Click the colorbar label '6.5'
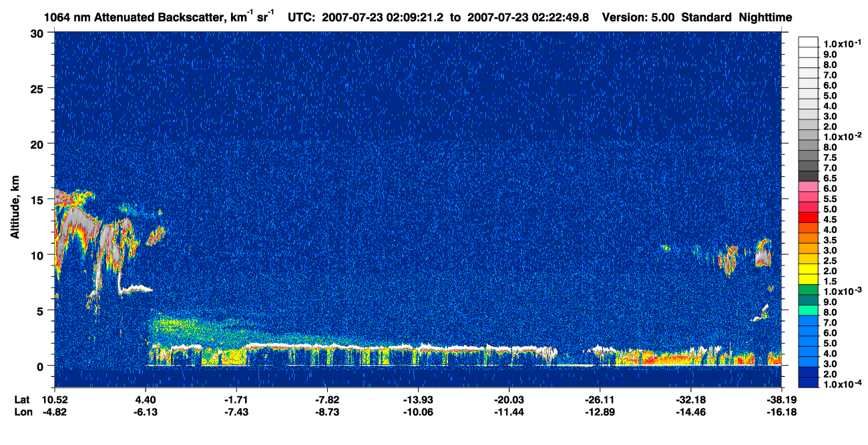 click(829, 178)
